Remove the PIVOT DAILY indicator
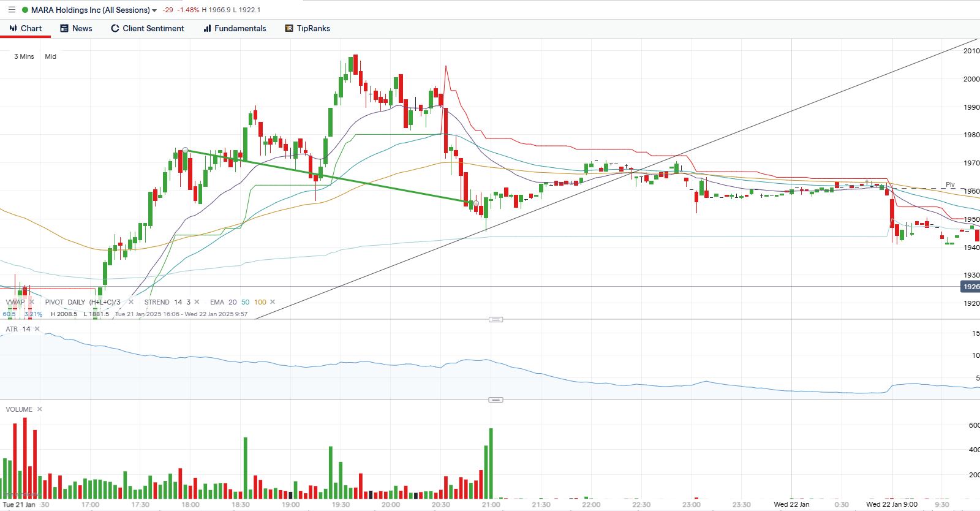The width and height of the screenshot is (980, 511). (x=131, y=302)
